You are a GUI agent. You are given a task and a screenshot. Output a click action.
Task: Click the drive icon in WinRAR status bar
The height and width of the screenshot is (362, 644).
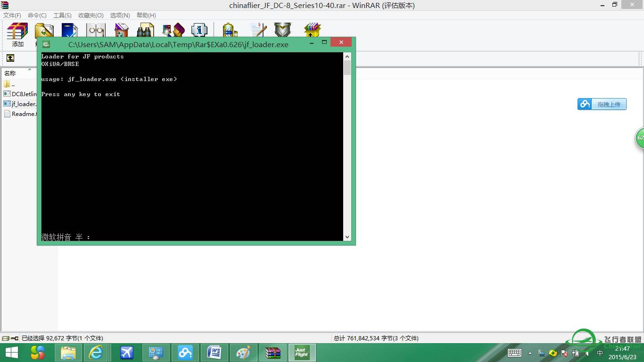5,338
